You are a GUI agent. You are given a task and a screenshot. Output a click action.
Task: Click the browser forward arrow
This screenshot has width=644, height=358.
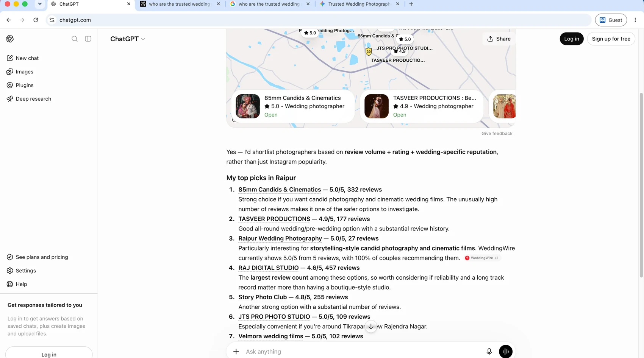22,20
